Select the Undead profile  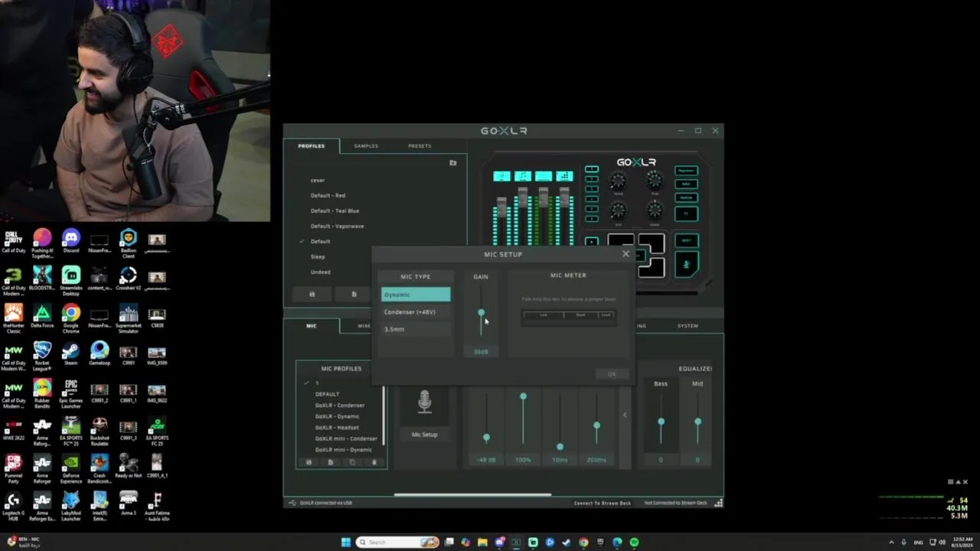point(320,272)
